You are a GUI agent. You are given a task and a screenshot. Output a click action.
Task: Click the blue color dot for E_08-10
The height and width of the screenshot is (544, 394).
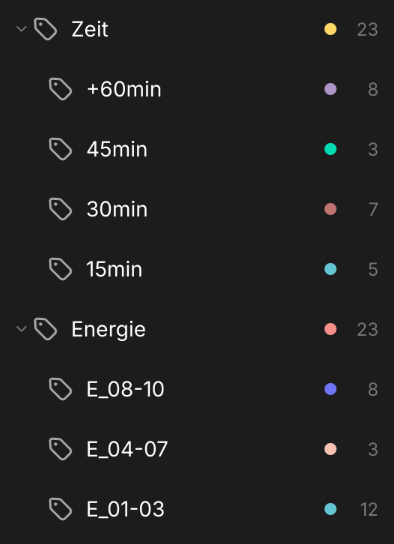point(330,389)
